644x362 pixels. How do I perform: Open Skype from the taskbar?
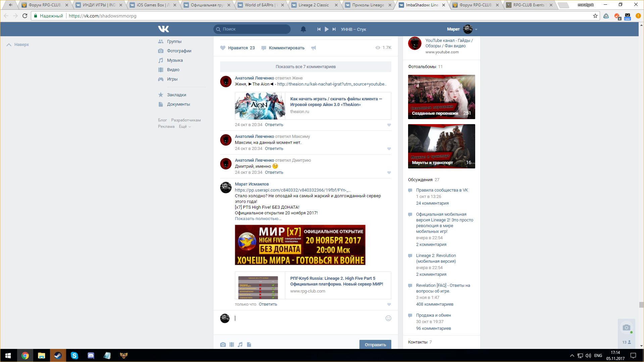pyautogui.click(x=74, y=356)
